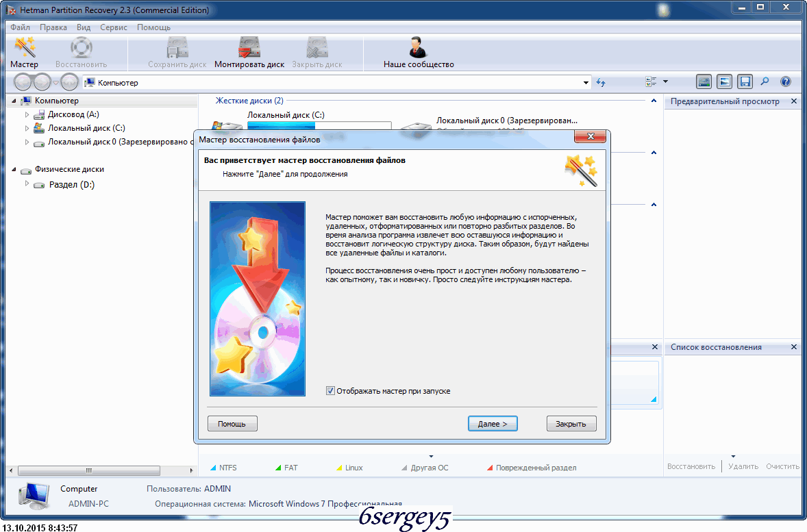Click the Помощь button in the wizard dialog

pyautogui.click(x=232, y=423)
